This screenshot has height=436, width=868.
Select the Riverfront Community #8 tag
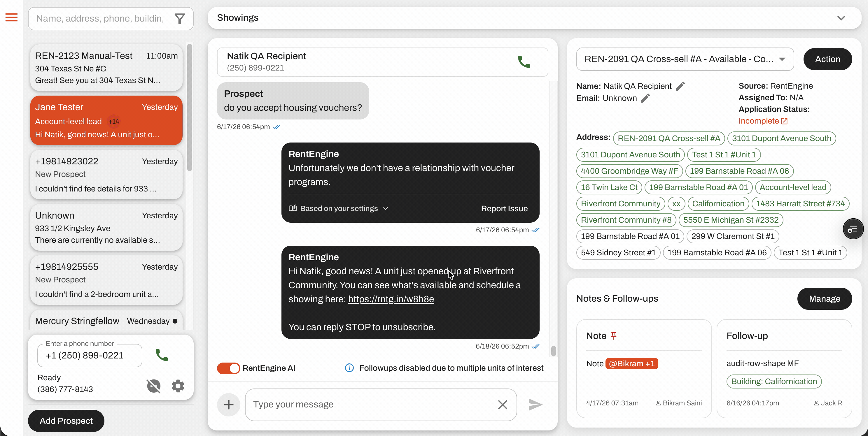click(x=626, y=220)
